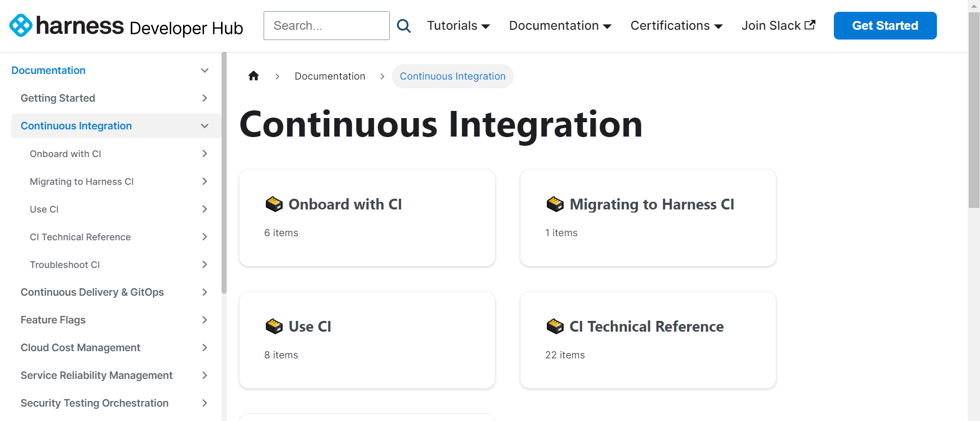
Task: Click the Continuous Integration page heading
Action: click(441, 125)
